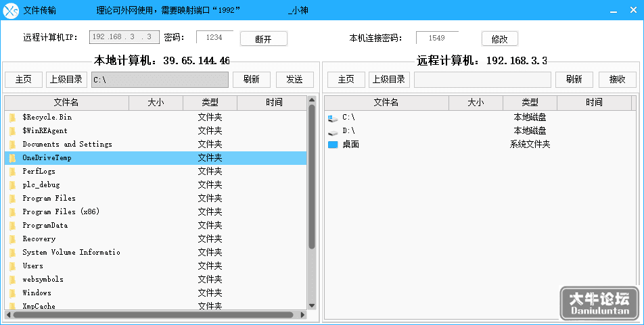Select remote "桌面" entry text
Image resolution: width=644 pixels, height=325 pixels.
click(350, 145)
